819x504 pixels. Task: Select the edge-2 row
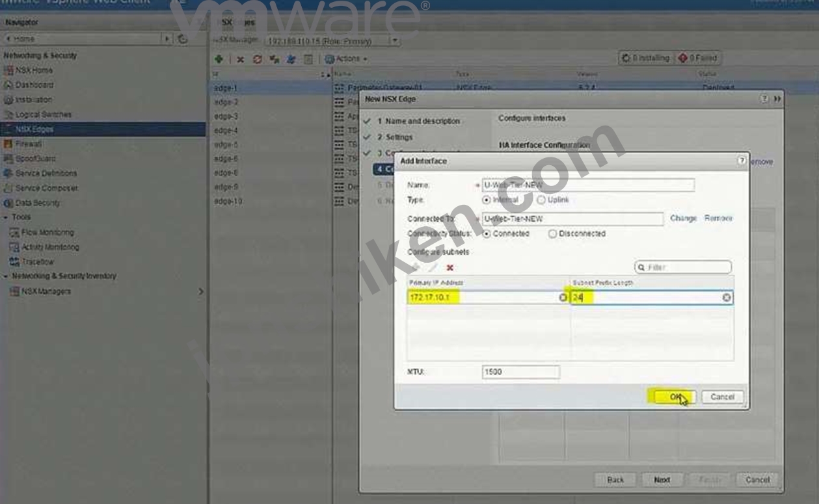[226, 102]
